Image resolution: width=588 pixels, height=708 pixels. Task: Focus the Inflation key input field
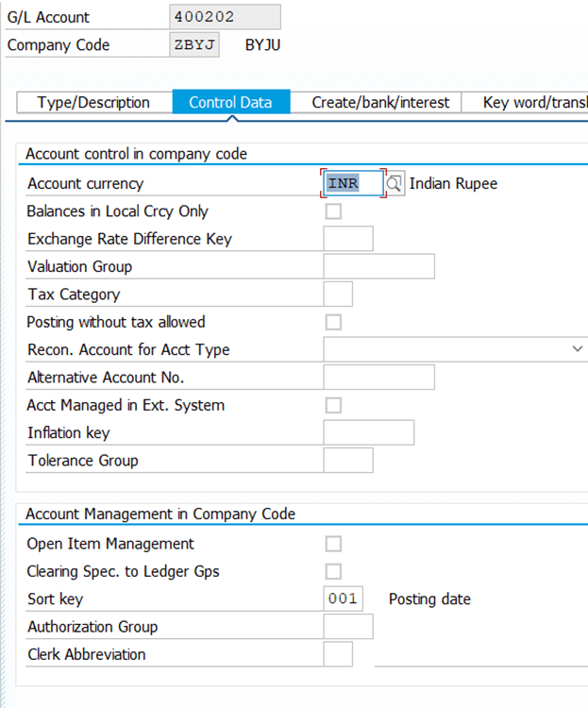coord(368,433)
